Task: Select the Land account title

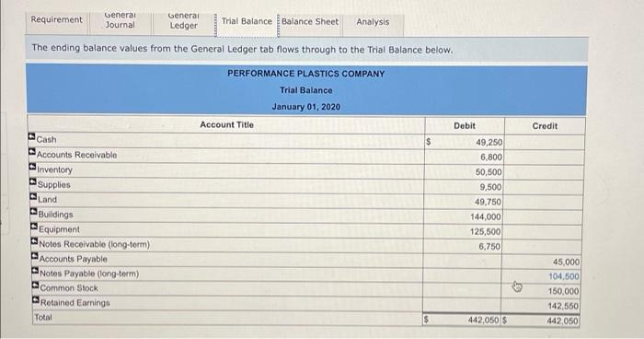Action: click(x=47, y=200)
